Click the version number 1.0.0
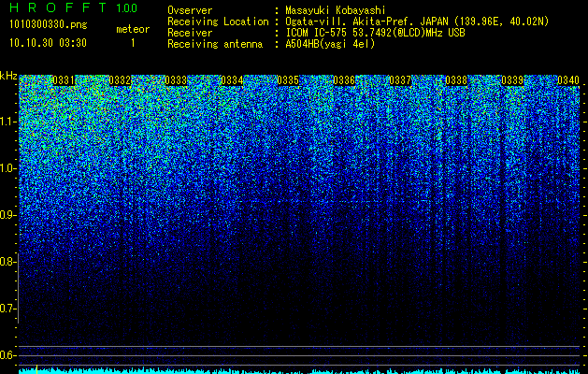 (127, 7)
